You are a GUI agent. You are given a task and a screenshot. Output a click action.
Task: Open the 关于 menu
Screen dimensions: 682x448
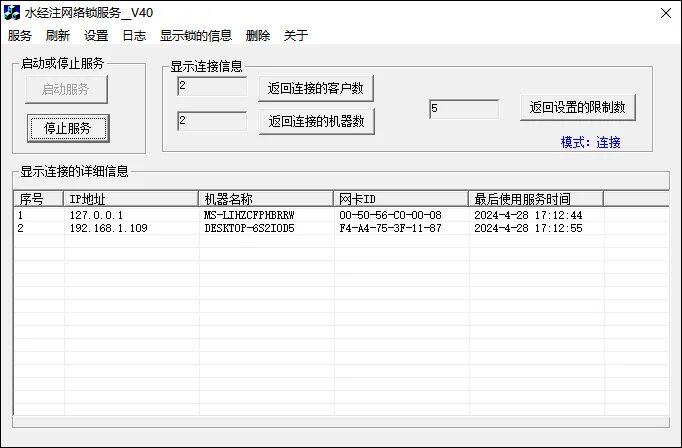[296, 36]
